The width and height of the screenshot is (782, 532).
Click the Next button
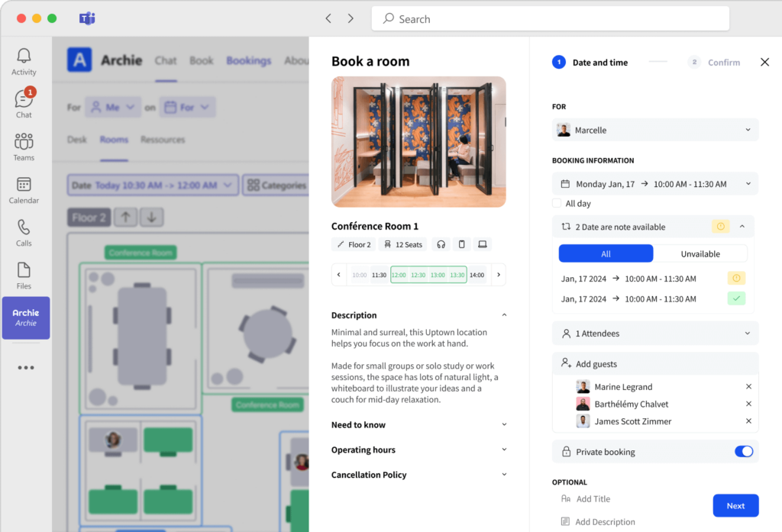(x=735, y=505)
